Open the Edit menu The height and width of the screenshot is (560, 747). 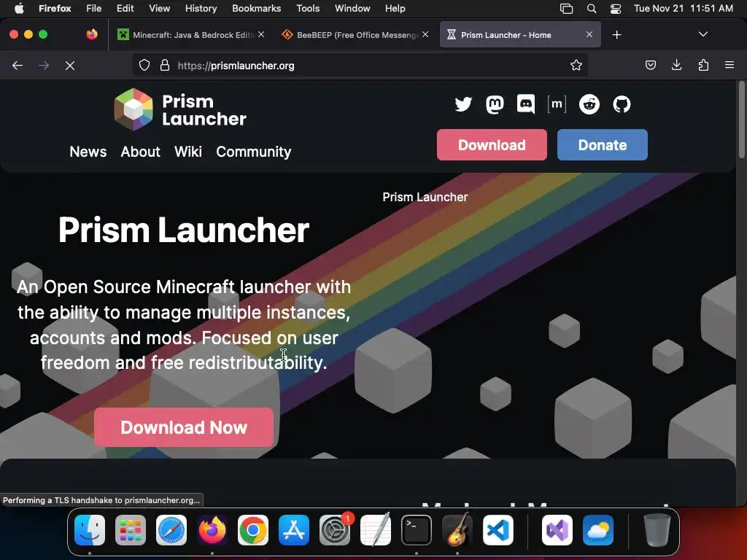[x=125, y=8]
